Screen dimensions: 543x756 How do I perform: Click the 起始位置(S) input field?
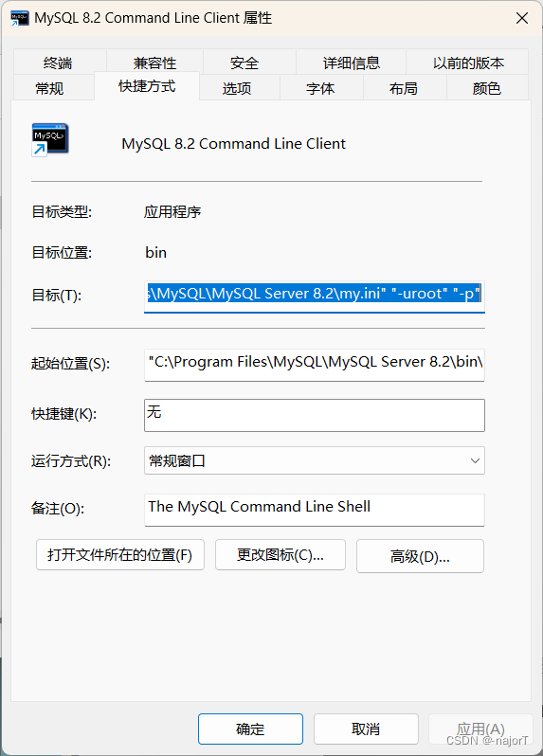click(x=315, y=365)
